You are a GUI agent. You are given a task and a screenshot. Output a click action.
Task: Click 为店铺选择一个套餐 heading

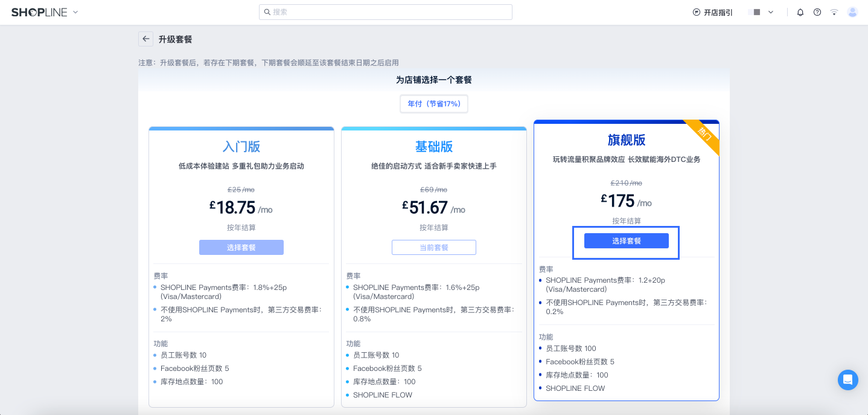(434, 80)
